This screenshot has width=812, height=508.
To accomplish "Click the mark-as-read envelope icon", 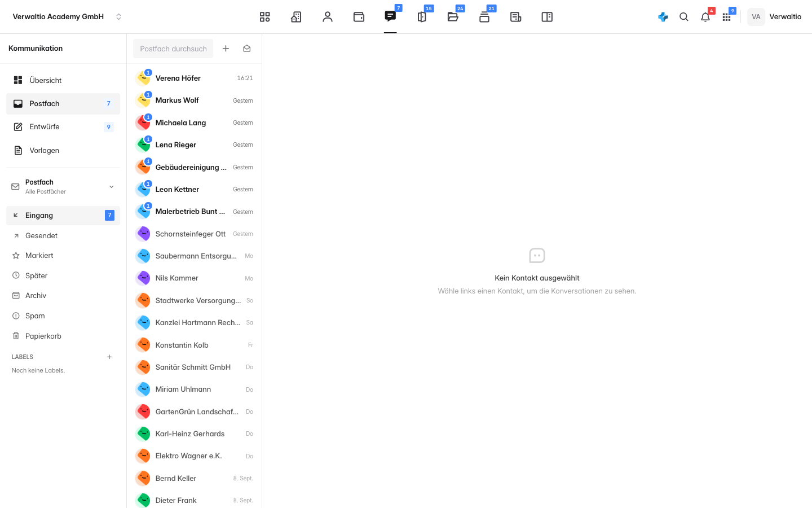I will tap(247, 49).
